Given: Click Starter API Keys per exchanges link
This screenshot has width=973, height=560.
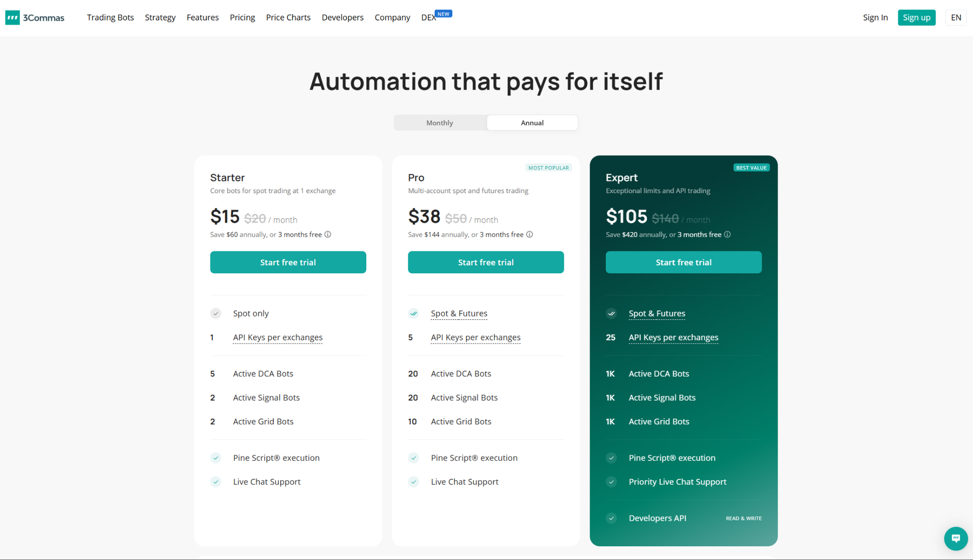Looking at the screenshot, I should coord(278,337).
